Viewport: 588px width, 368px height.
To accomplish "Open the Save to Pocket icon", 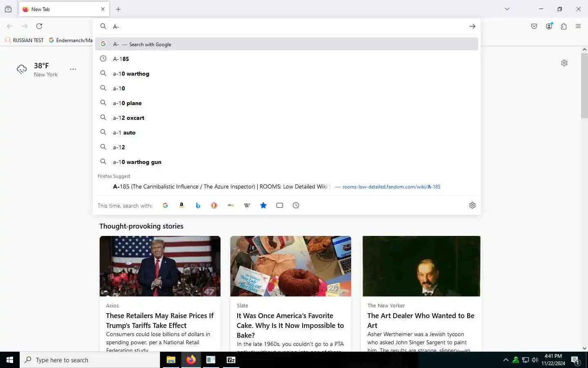I will [x=534, y=26].
